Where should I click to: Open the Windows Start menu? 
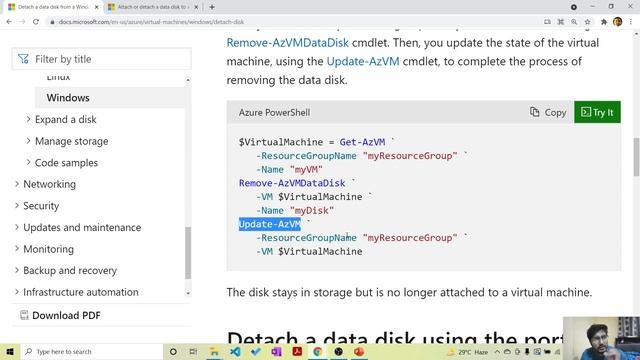10,352
